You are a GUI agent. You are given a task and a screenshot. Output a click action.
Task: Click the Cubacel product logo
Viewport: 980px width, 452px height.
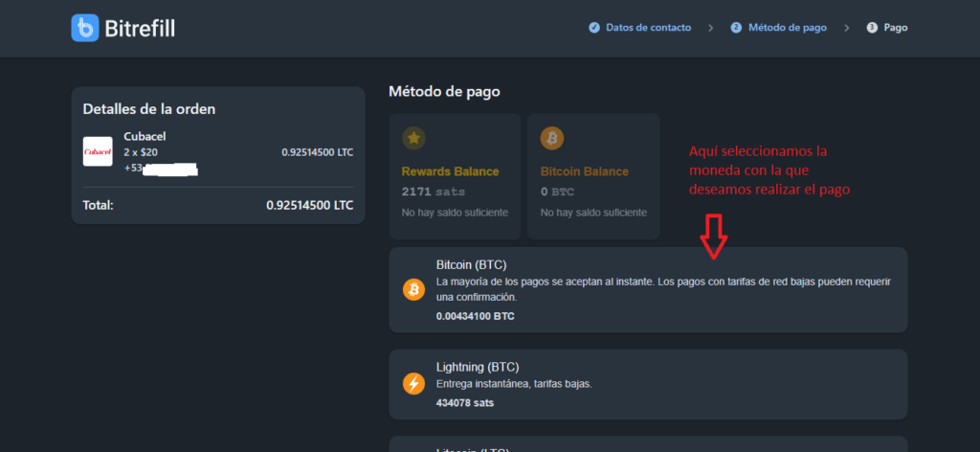coord(98,151)
